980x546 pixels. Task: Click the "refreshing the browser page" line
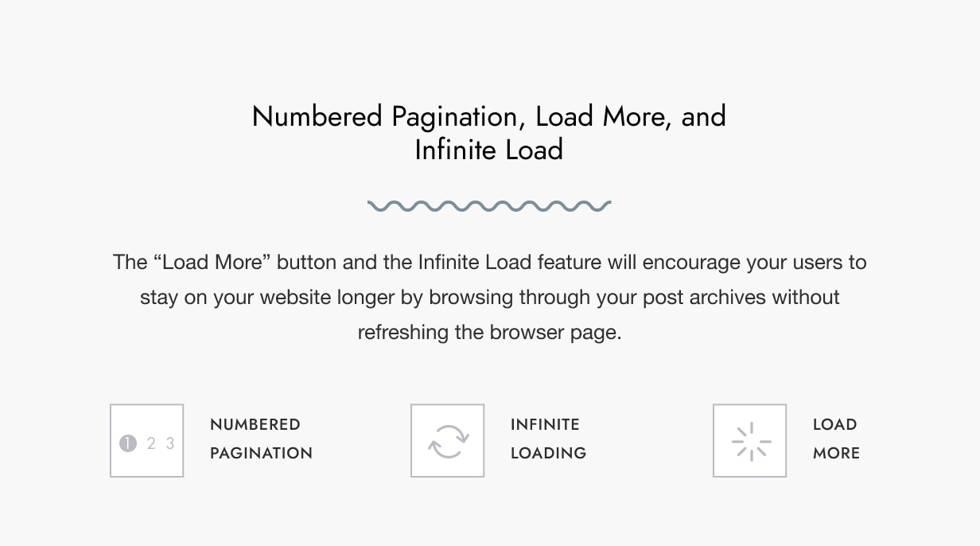(x=489, y=332)
